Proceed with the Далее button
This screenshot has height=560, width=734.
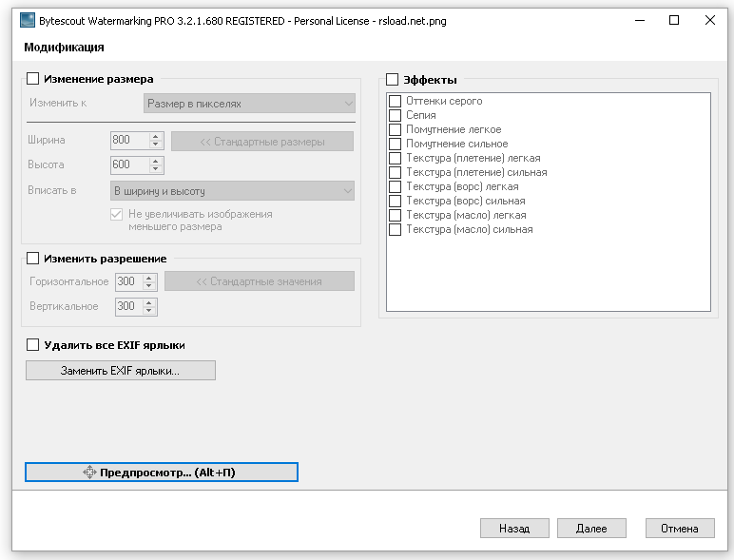(x=591, y=529)
